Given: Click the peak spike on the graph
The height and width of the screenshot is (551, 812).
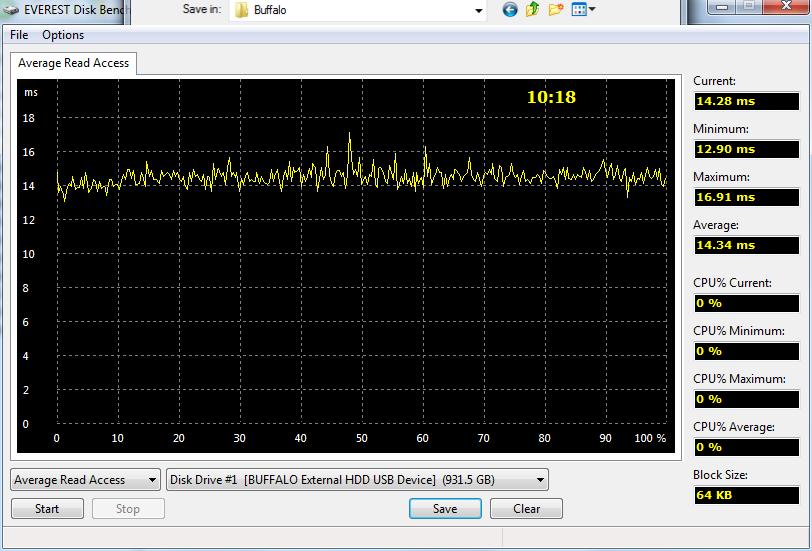Looking at the screenshot, I should click(x=349, y=135).
